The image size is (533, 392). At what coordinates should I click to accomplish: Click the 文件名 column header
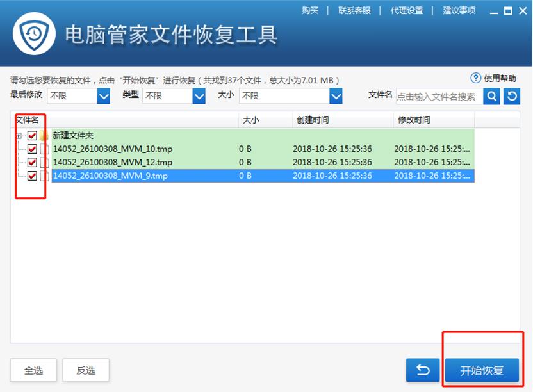click(x=28, y=120)
